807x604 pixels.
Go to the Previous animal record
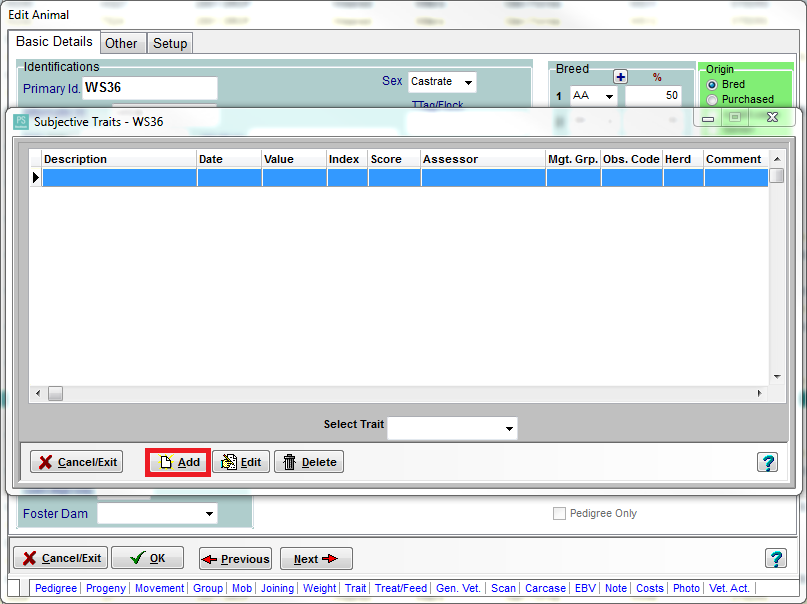(x=235, y=559)
